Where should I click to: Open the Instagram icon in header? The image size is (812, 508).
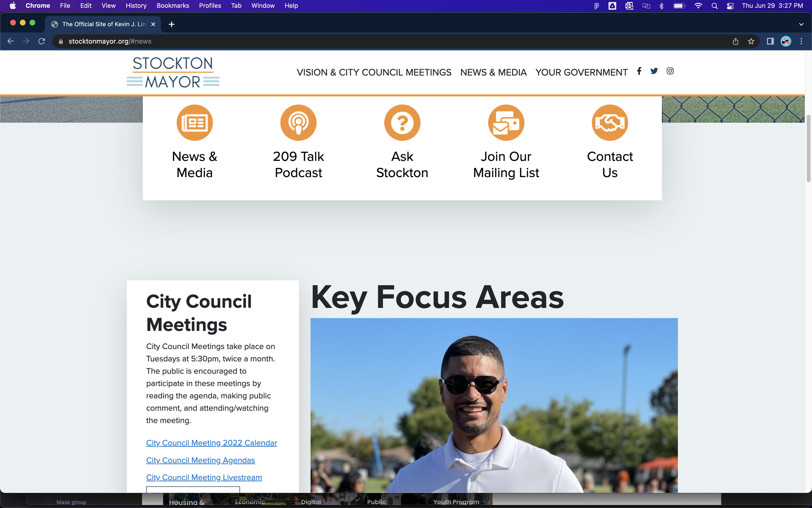(x=670, y=71)
